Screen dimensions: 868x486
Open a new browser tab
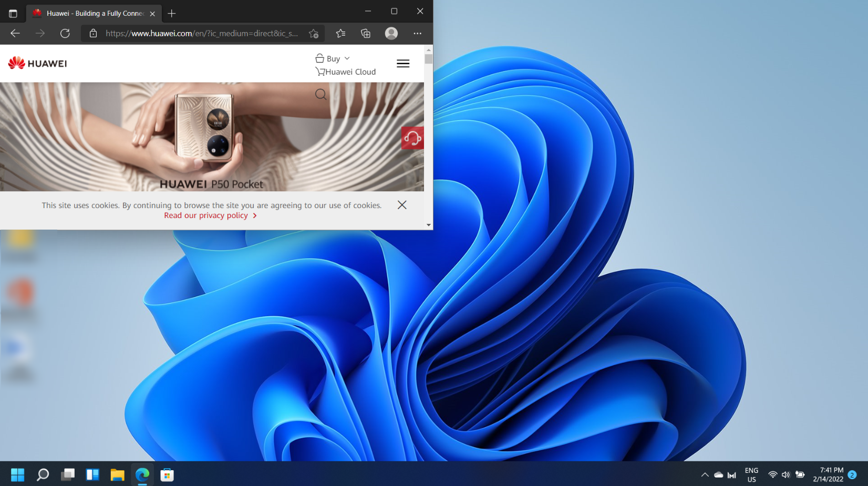point(172,14)
